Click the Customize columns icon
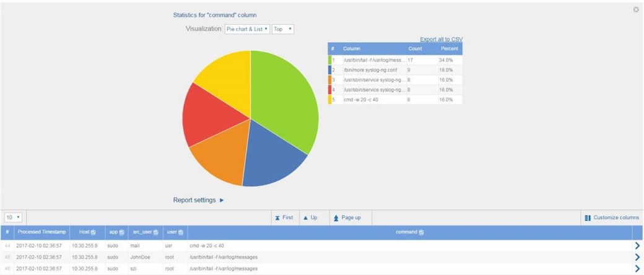Viewport: 644px width, 275px height. (587, 217)
